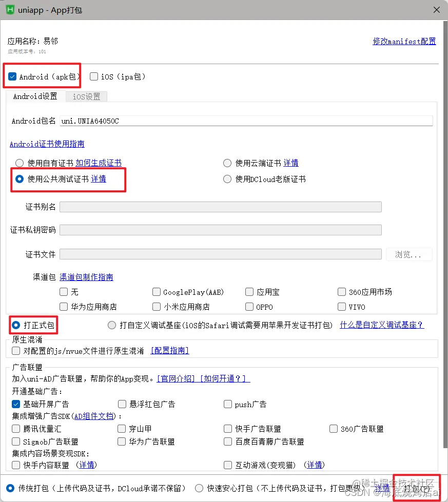Screen dimensions: 448x502
Task: Switch to the iOS设置 tab
Action: 86,96
